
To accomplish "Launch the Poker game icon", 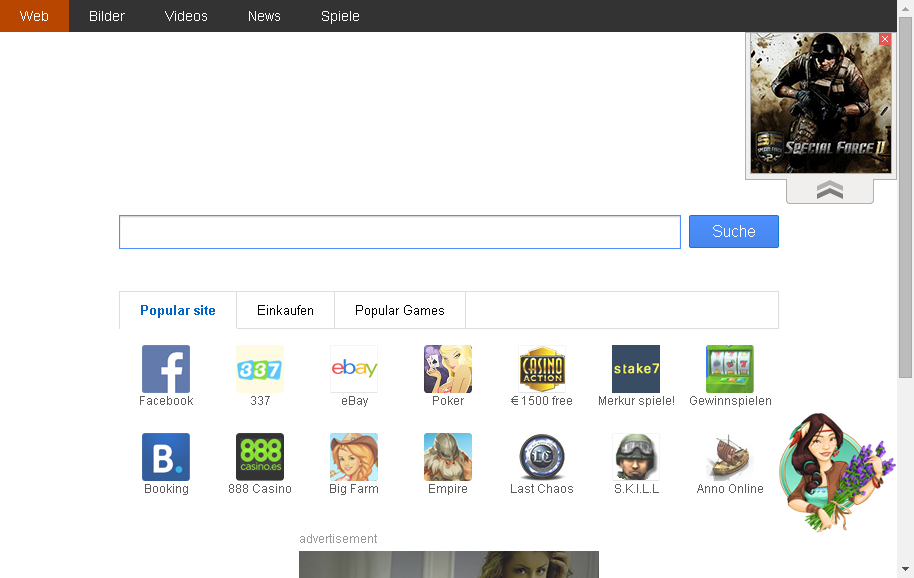I will [x=448, y=369].
